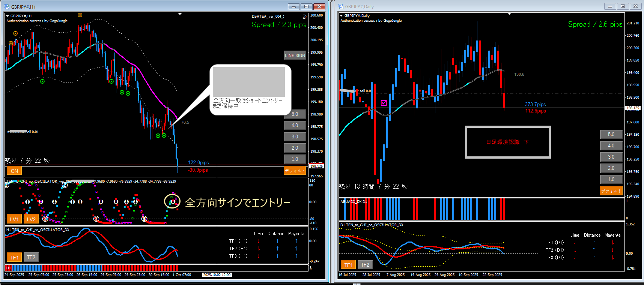Click the yellow circled entry marker in oscillator
The height and width of the screenshot is (285, 644).
tap(173, 202)
